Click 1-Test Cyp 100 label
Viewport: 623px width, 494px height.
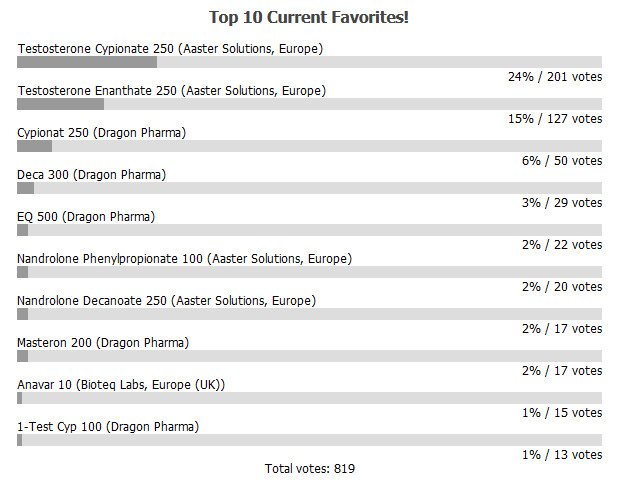(108, 426)
